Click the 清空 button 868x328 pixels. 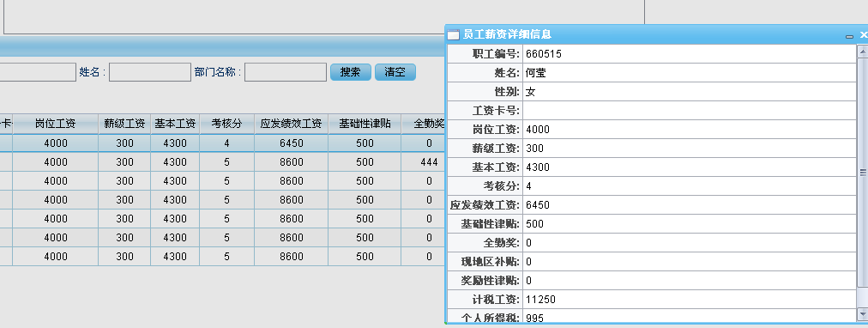(x=395, y=72)
